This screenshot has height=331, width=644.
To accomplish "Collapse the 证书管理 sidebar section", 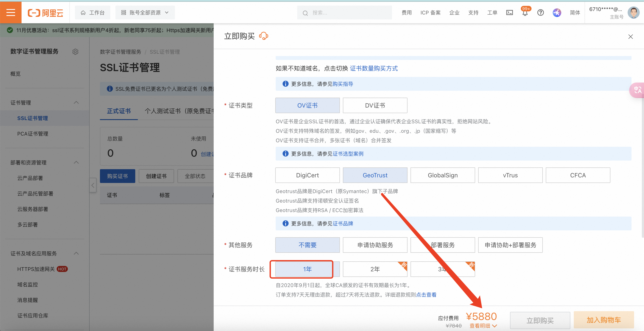I will [x=76, y=103].
